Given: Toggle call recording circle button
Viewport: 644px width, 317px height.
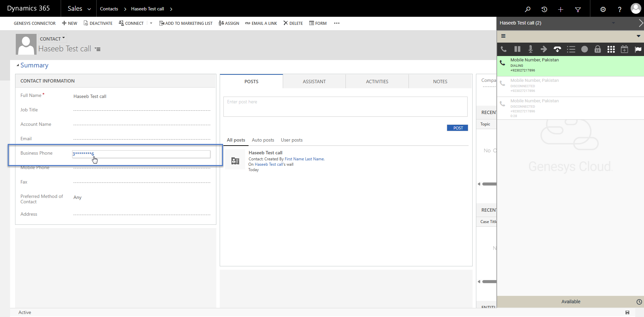Looking at the screenshot, I should (x=584, y=49).
